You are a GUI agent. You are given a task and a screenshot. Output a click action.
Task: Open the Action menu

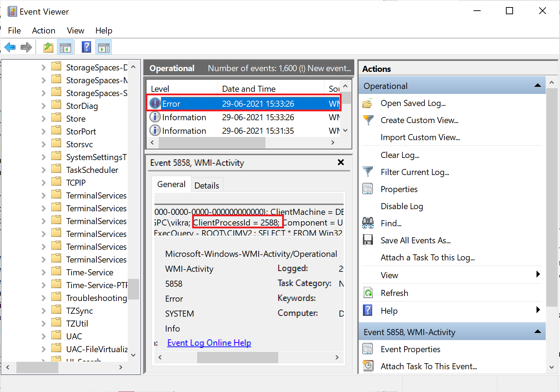[x=43, y=31]
